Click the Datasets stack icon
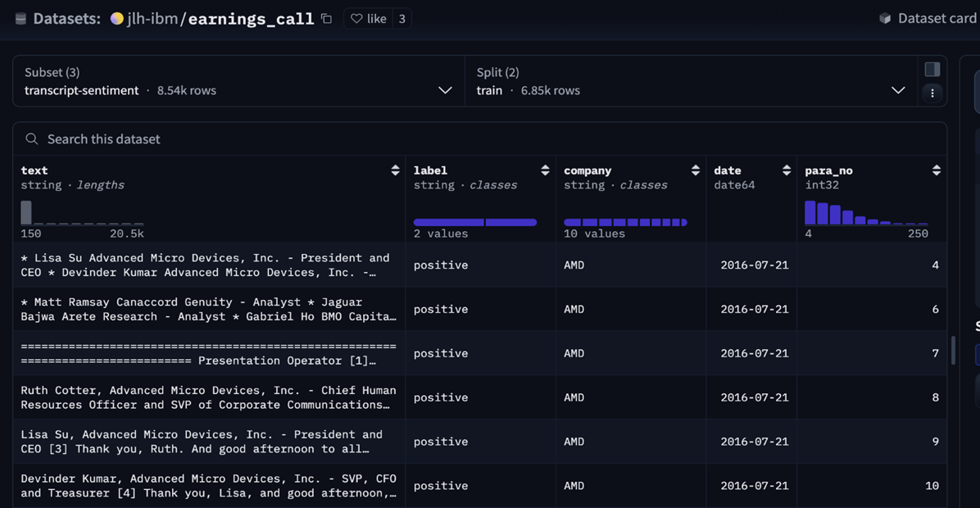980x508 pixels. 20,19
